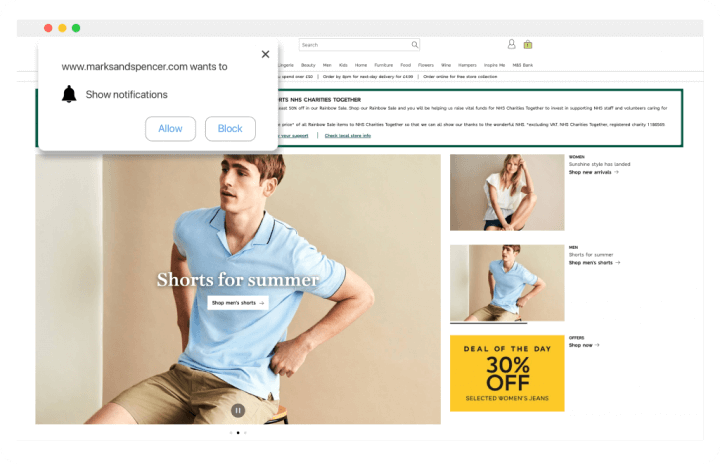Image resolution: width=720 pixels, height=464 pixels.
Task: Click 'Sunshine style has landed' text
Action: [x=599, y=164]
